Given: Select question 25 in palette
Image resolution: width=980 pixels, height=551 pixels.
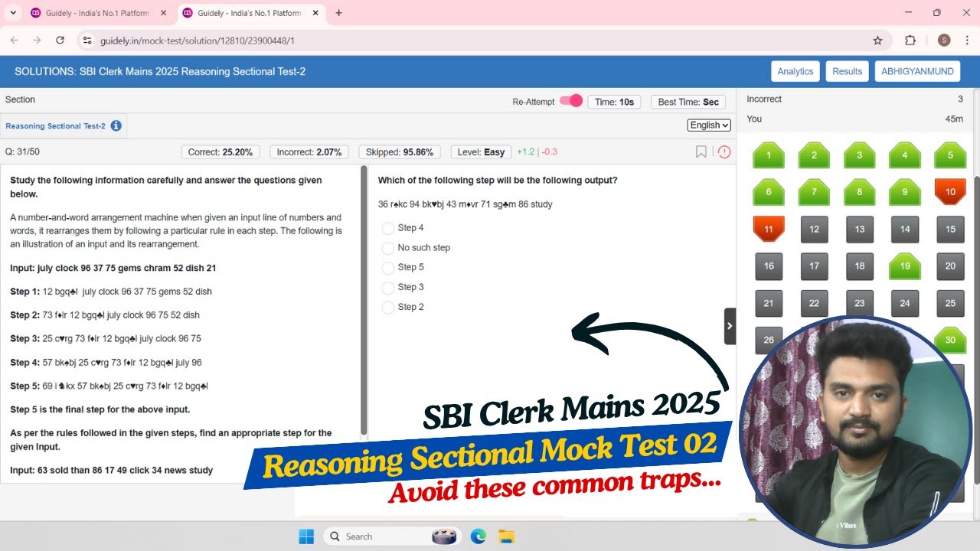Looking at the screenshot, I should point(950,303).
